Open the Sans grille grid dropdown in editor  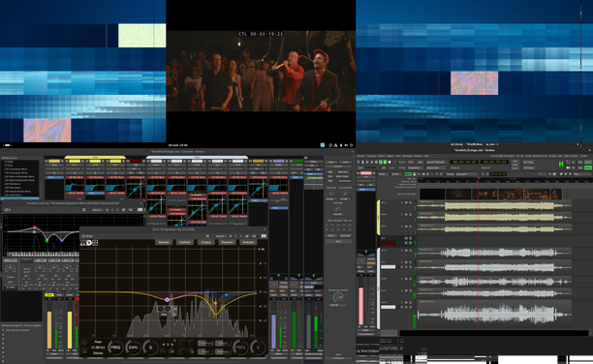pos(467,174)
